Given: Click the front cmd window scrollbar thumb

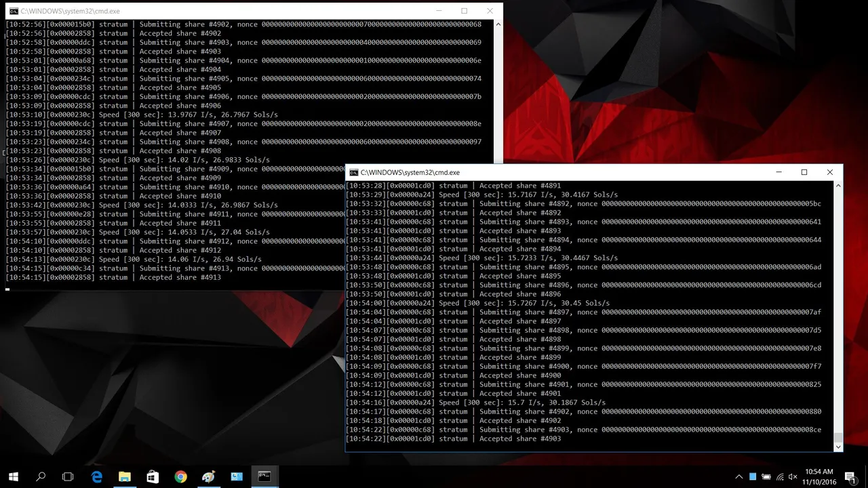Looking at the screenshot, I should pyautogui.click(x=838, y=437).
